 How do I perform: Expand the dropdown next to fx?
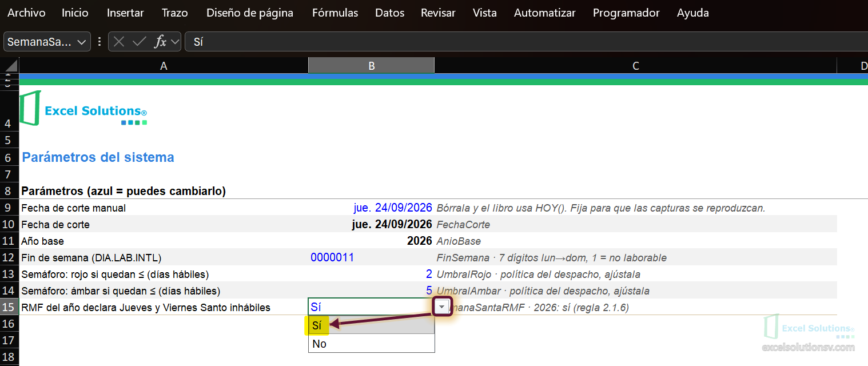pos(174,42)
